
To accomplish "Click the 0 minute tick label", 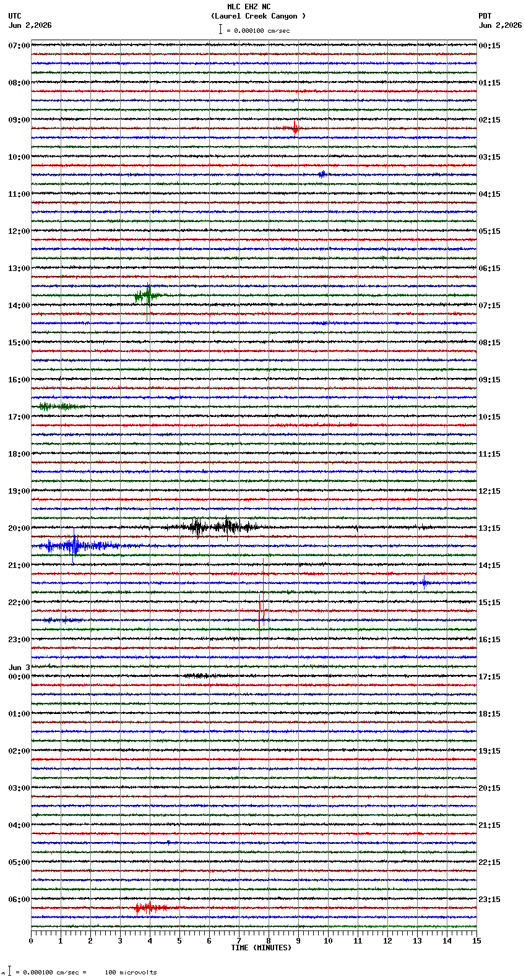I will click(31, 941).
